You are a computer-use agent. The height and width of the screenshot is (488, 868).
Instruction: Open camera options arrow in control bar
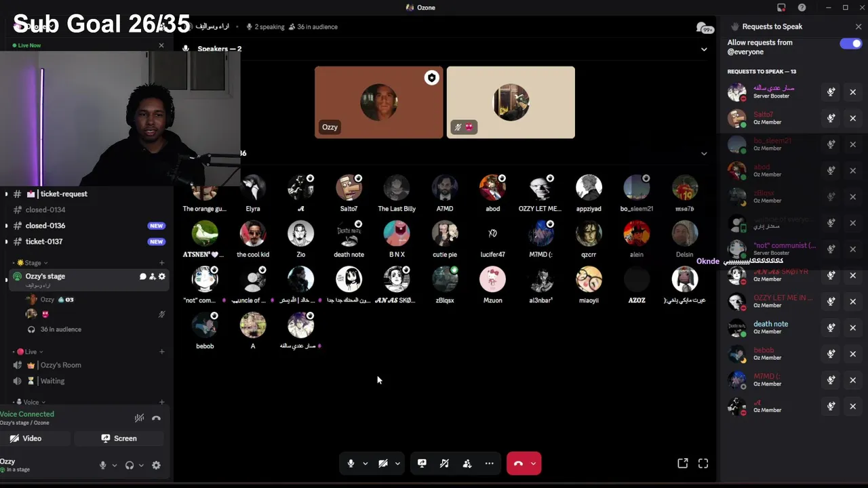click(397, 464)
